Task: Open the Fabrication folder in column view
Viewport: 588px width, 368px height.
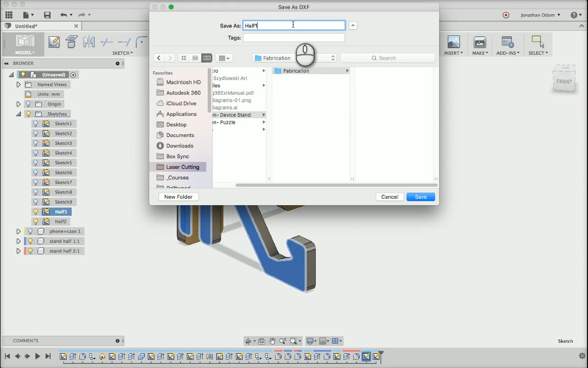Action: (311, 71)
